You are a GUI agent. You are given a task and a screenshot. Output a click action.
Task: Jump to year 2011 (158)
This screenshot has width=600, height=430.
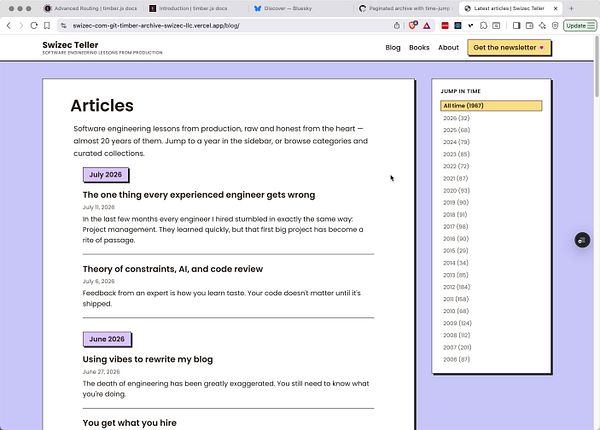click(x=456, y=299)
